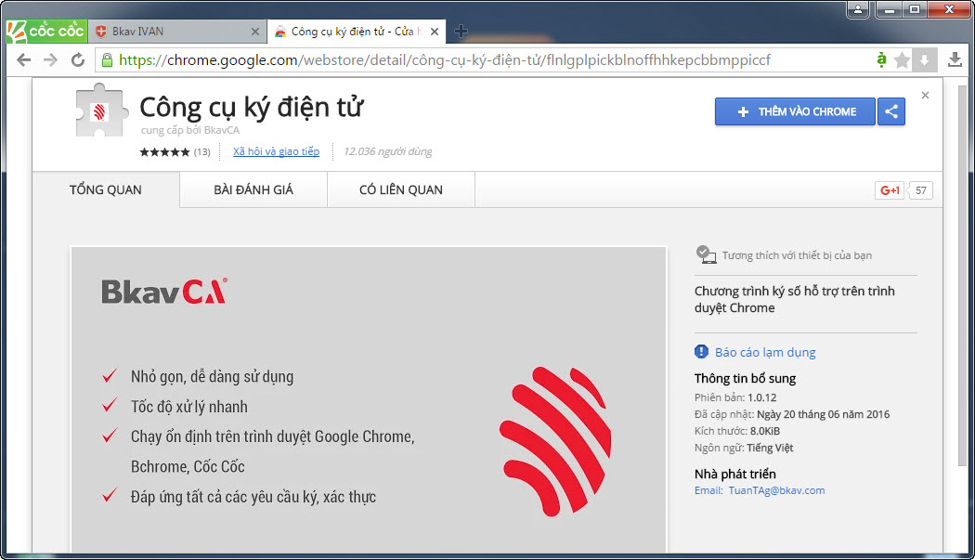Viewport: 975px width, 560px height.
Task: Click the Báo cáo lạm dụng link
Action: click(765, 352)
